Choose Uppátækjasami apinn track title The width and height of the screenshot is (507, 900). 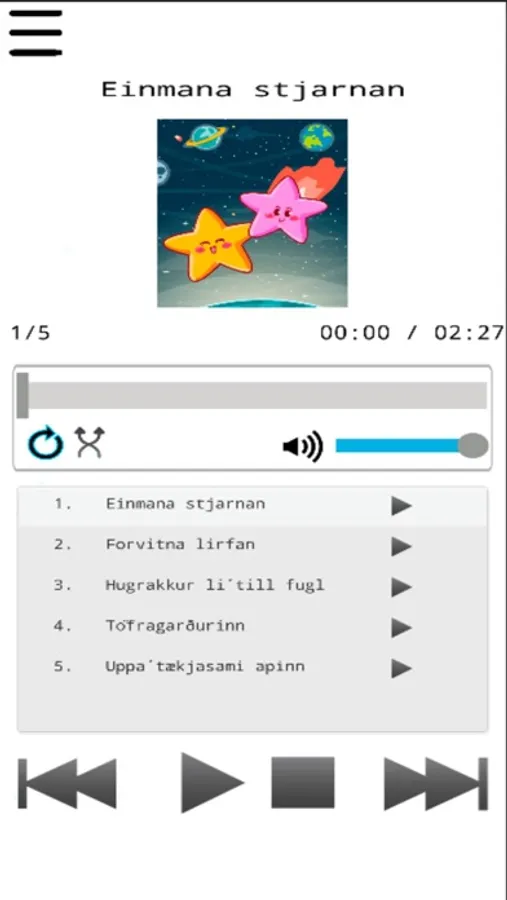point(205,666)
